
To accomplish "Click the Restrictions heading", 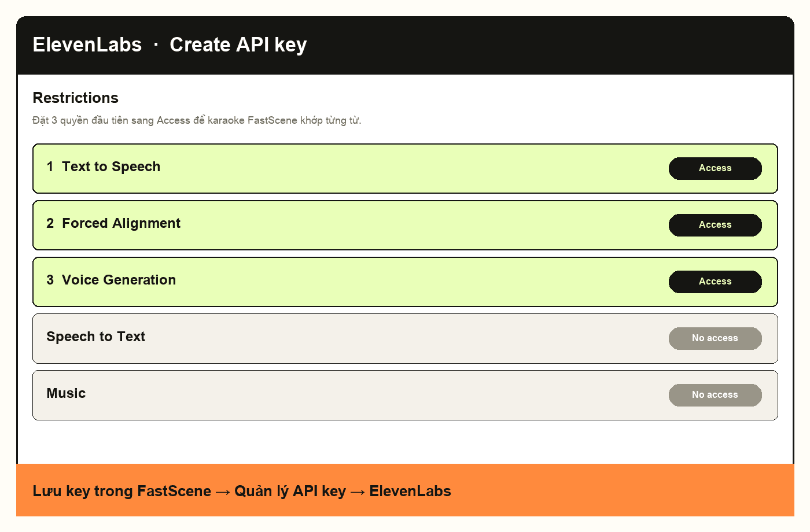I will click(x=75, y=98).
